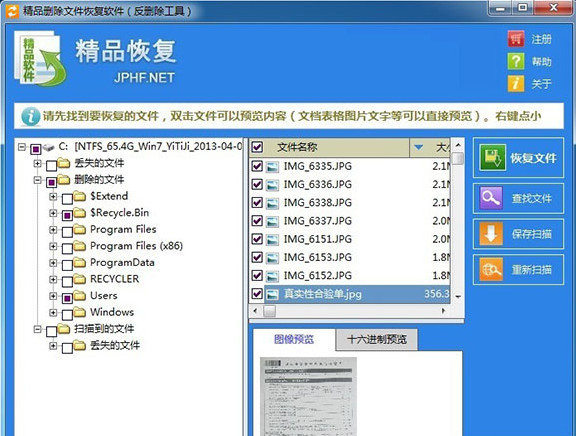Click the file list horizontal scrollbar thumb
This screenshot has width=576, height=436.
[269, 311]
